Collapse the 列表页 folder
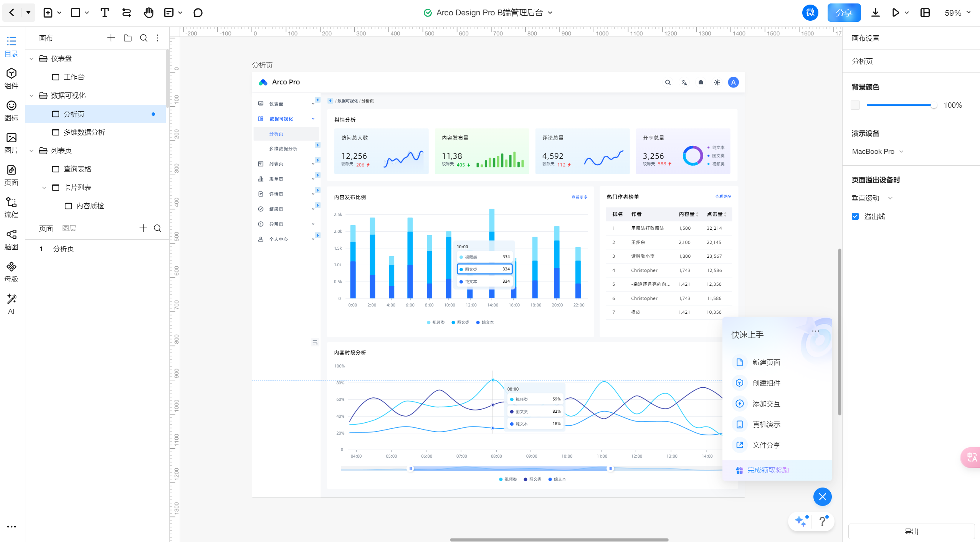This screenshot has height=542, width=980. [31, 151]
